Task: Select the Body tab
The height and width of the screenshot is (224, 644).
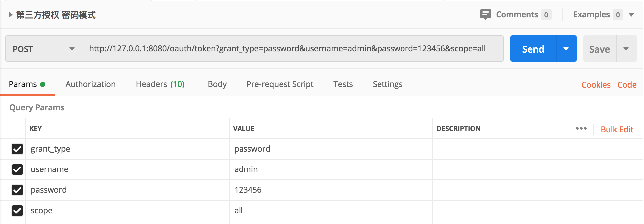Action: coord(217,84)
